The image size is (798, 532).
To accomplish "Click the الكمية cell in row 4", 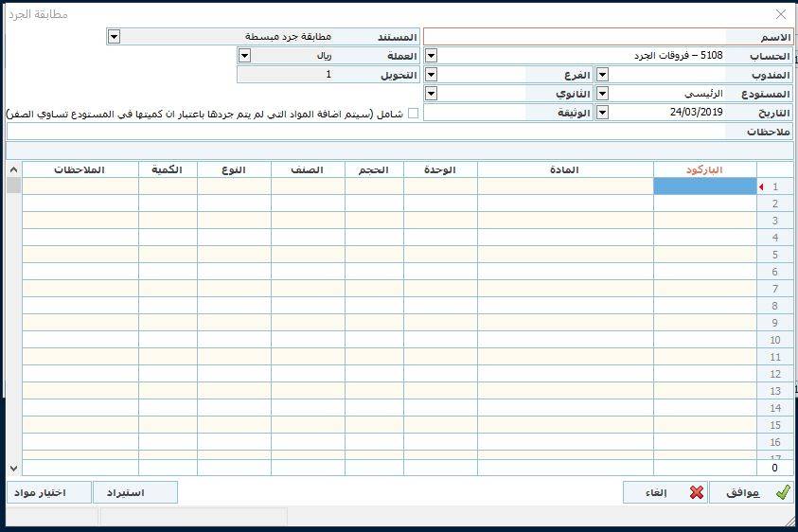I will click(x=168, y=238).
